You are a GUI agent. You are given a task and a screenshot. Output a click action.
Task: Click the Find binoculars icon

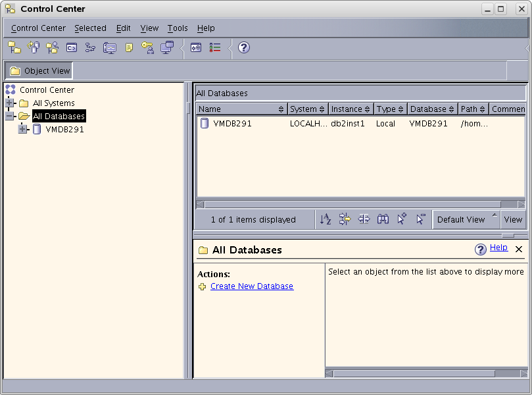click(383, 219)
